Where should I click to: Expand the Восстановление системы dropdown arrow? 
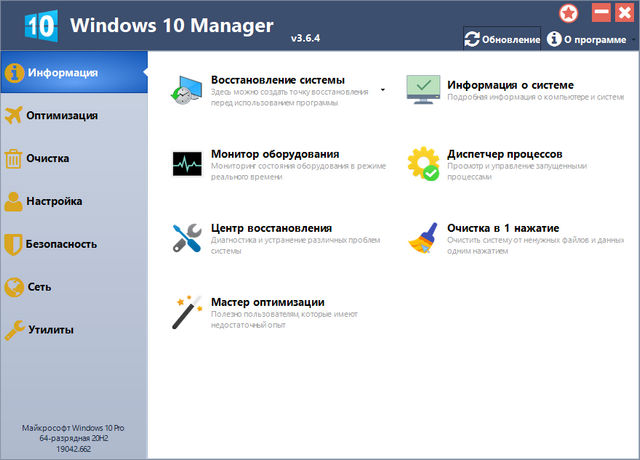[x=383, y=89]
